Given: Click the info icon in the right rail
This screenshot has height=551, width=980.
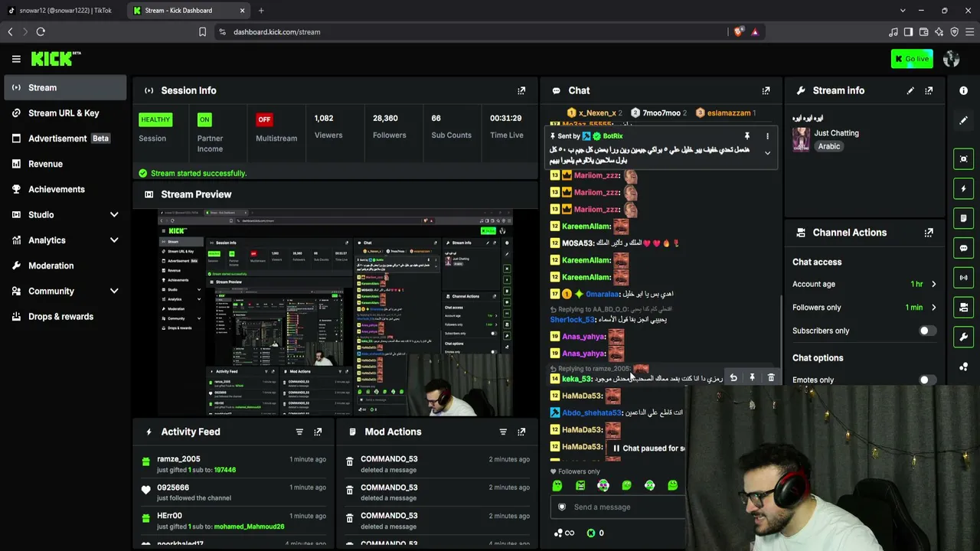Looking at the screenshot, I should click(963, 90).
